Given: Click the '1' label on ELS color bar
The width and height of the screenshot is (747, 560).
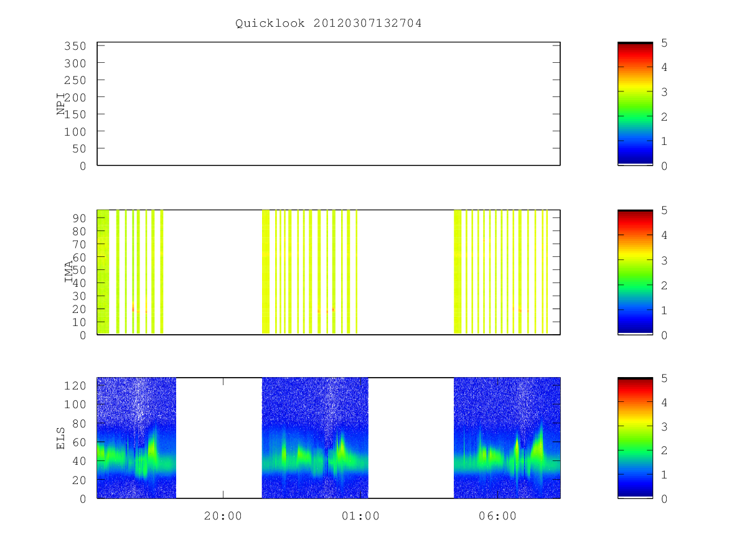Looking at the screenshot, I should (x=664, y=474).
